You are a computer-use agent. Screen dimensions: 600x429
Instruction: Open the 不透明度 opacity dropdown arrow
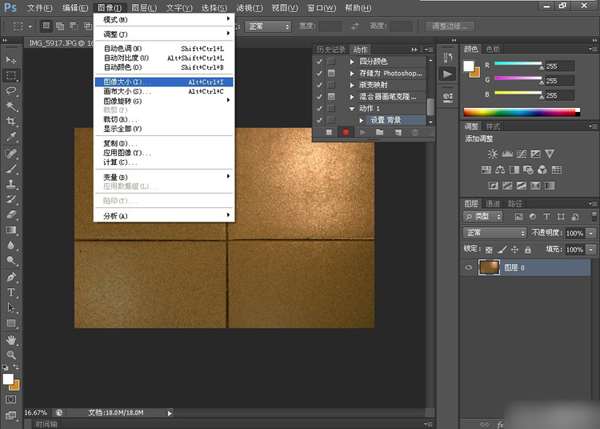coord(591,232)
